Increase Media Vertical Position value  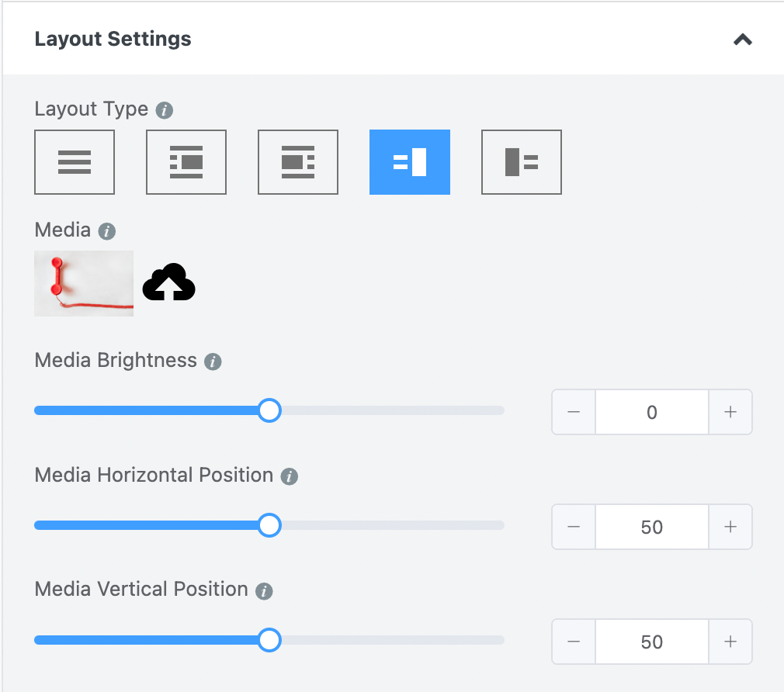pyautogui.click(x=730, y=642)
